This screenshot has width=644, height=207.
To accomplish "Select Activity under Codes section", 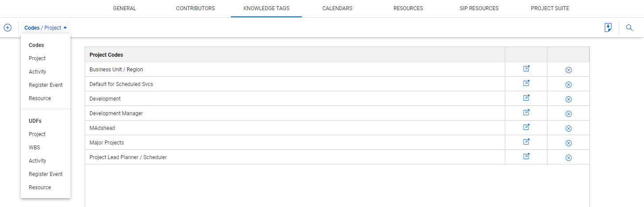I will [38, 72].
